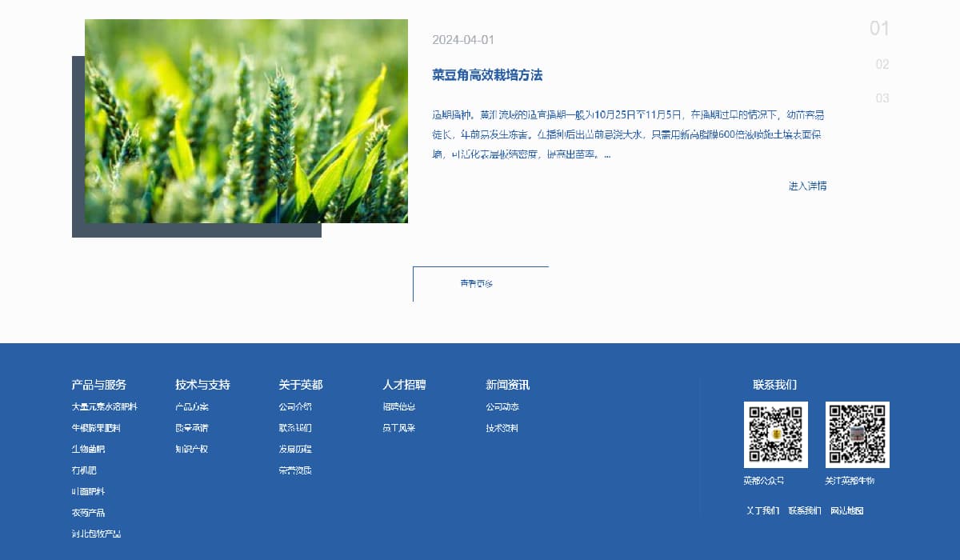Click the 关注英都生物 caption text
Image resolution: width=960 pixels, height=560 pixels.
click(850, 481)
